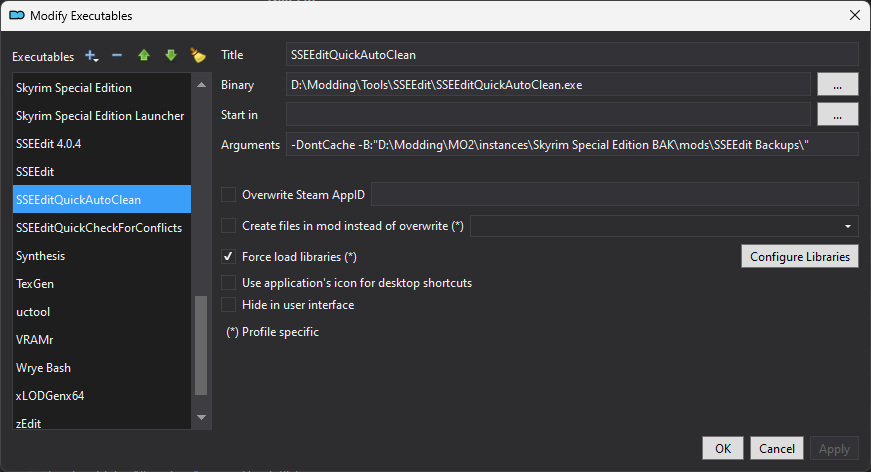
Task: Move executable down with green arrow
Action: [x=171, y=56]
